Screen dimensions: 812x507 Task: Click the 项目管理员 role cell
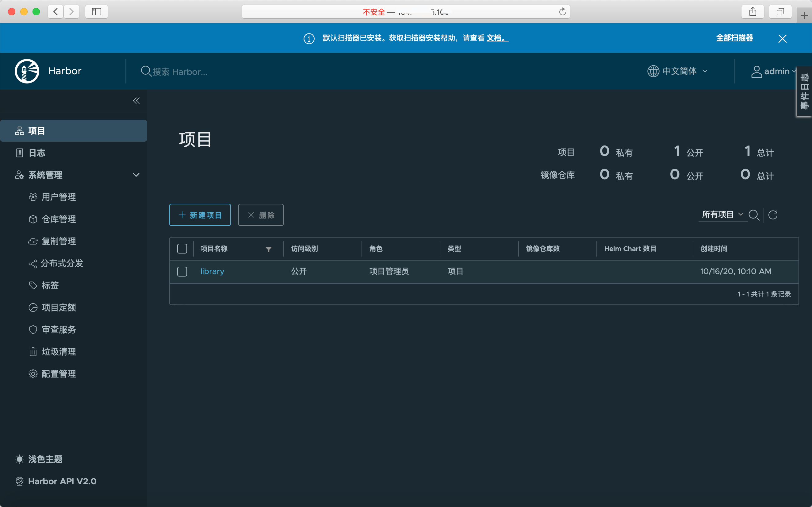pos(389,272)
